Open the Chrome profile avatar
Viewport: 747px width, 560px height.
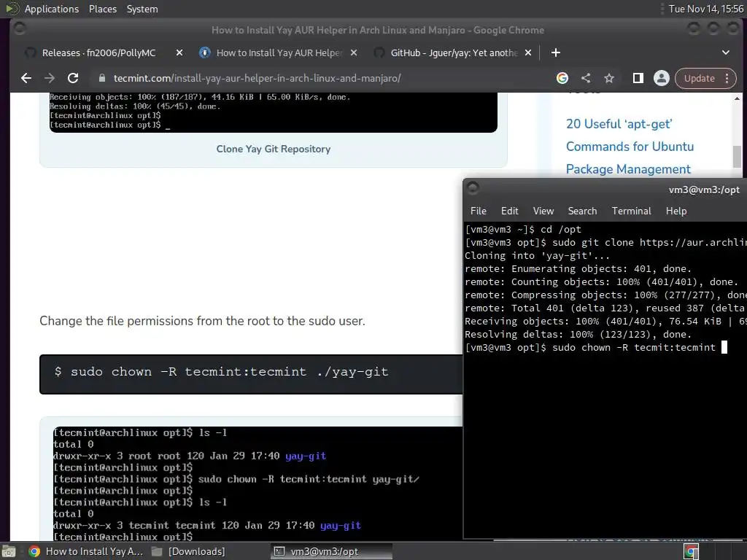(661, 78)
